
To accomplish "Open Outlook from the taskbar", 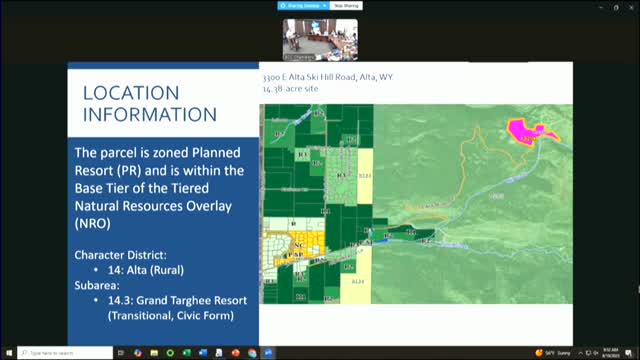I will 203,353.
